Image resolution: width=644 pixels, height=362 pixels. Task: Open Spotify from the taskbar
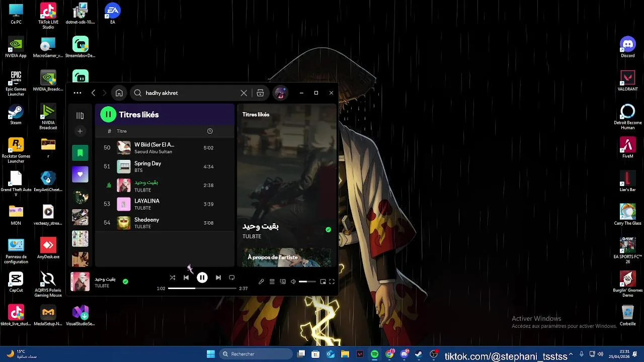click(374, 354)
